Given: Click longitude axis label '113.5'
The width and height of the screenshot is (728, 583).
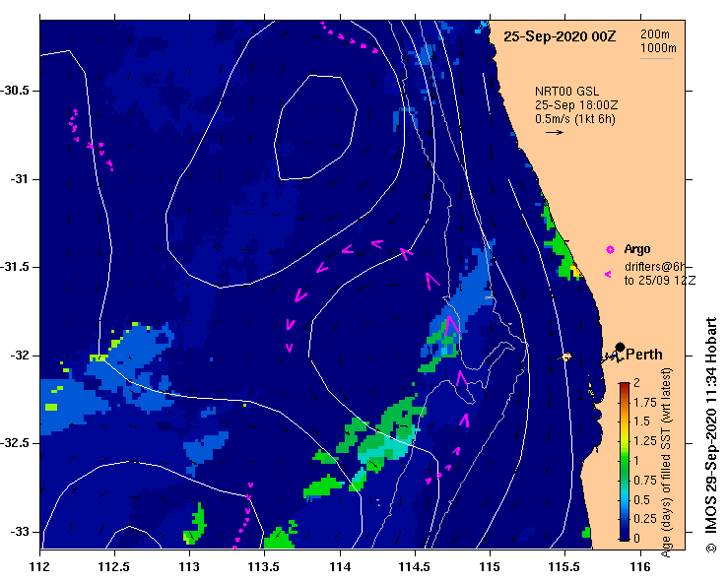Looking at the screenshot, I should tap(264, 567).
